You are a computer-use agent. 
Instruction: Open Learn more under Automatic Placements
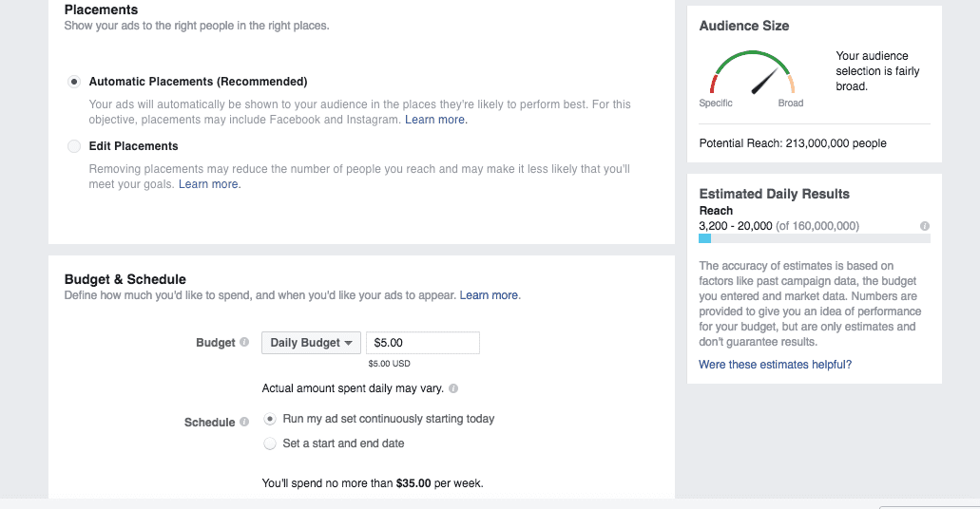(x=434, y=120)
